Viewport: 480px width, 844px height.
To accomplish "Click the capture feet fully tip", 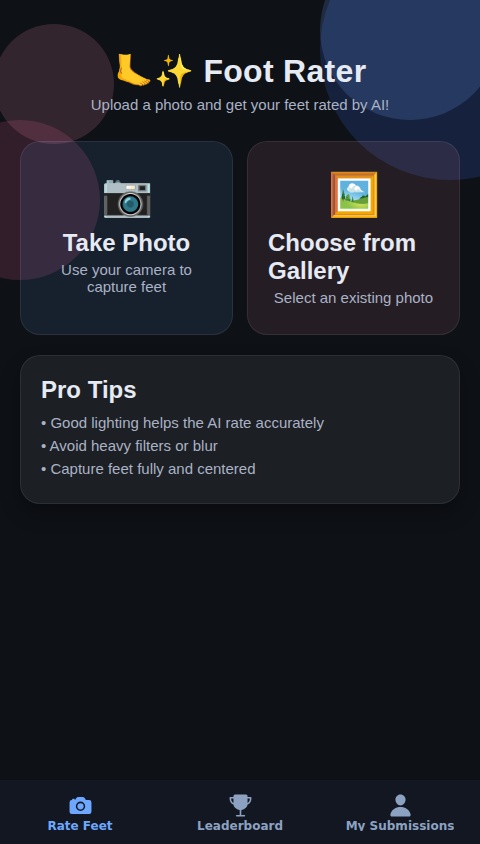I will pyautogui.click(x=148, y=469).
